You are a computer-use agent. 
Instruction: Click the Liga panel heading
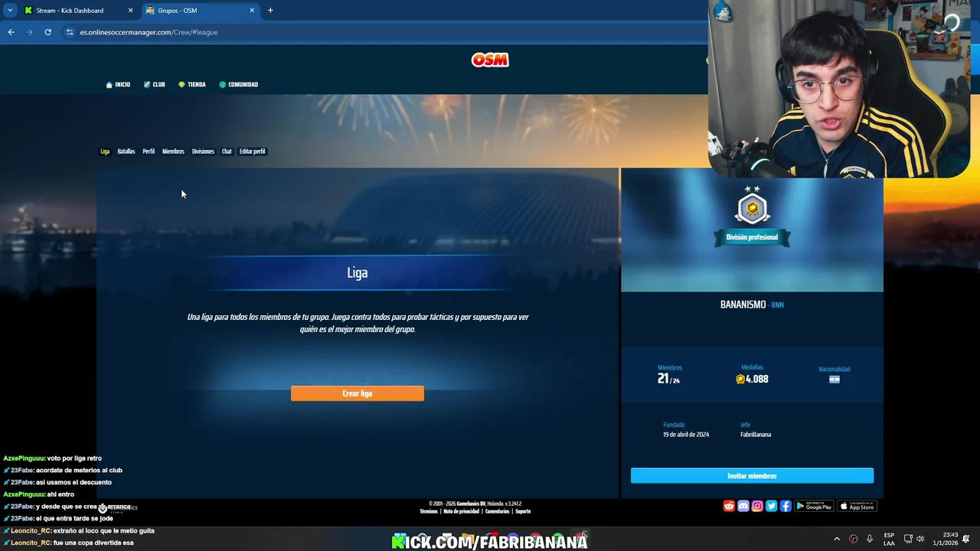click(x=358, y=272)
